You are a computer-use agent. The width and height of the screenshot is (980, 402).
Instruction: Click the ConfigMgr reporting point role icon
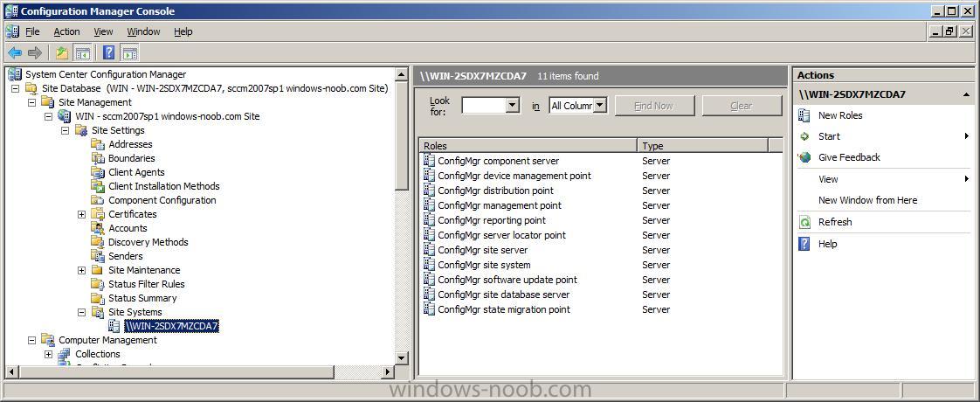(x=429, y=220)
